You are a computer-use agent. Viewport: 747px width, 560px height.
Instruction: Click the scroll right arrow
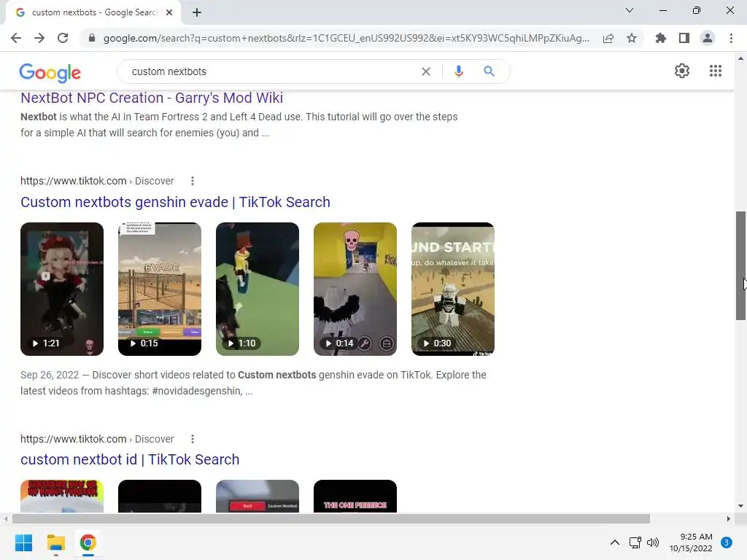pyautogui.click(x=728, y=518)
